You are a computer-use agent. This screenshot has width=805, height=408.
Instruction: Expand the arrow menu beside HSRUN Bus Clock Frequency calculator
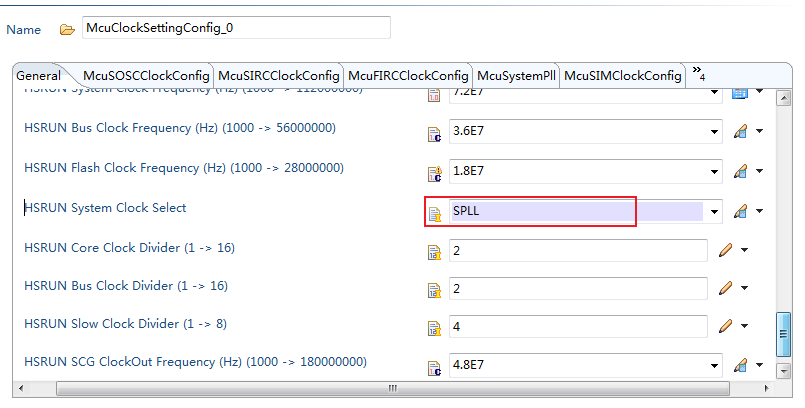(759, 131)
